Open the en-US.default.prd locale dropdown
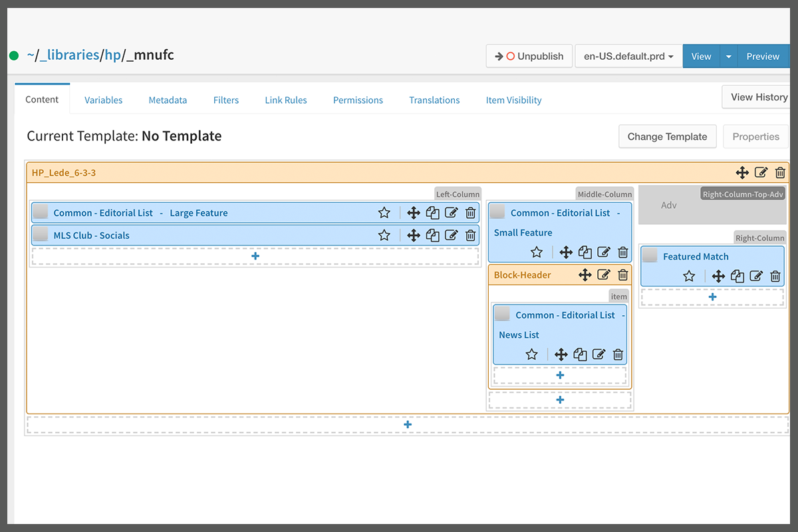798x532 pixels. tap(628, 57)
